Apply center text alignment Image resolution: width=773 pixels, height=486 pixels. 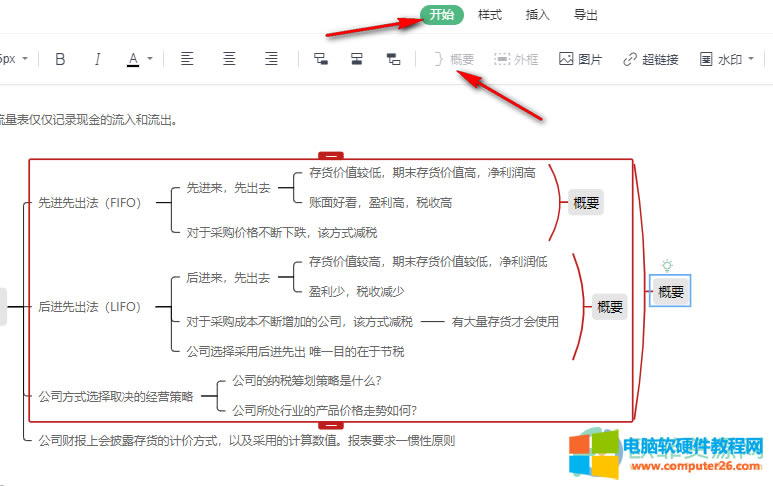pos(229,59)
